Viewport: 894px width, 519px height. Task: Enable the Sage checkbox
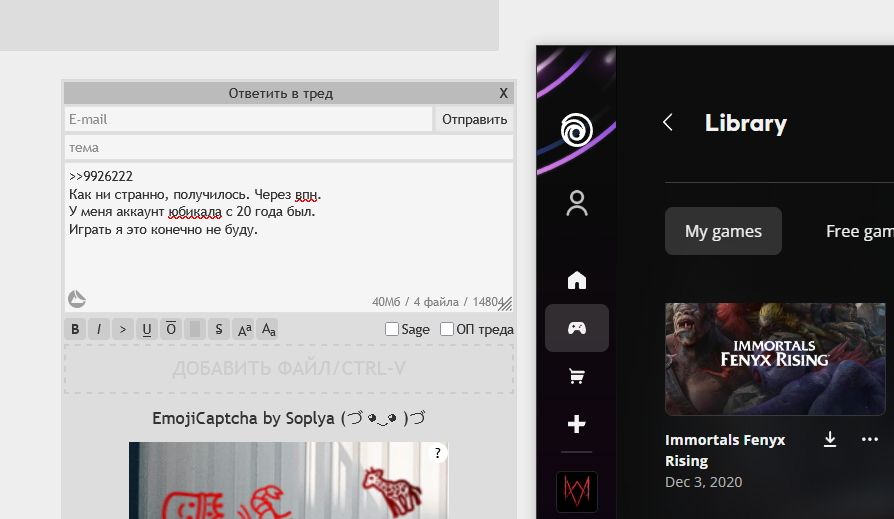[392, 329]
